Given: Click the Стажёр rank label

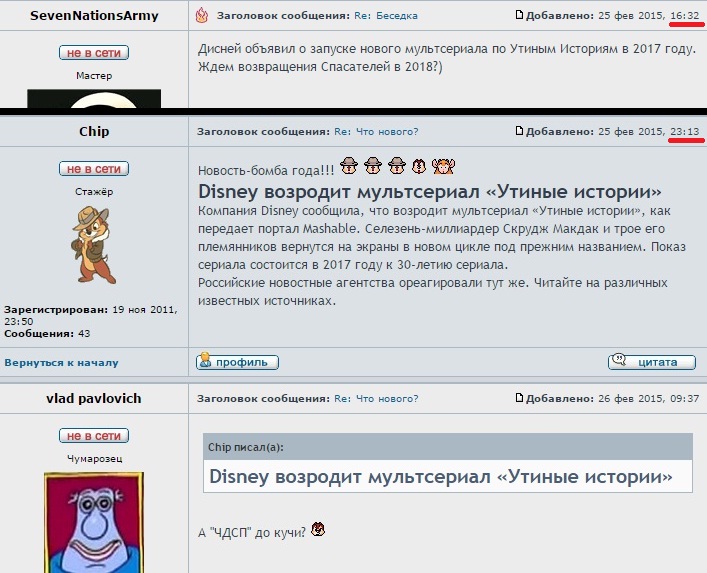Looking at the screenshot, I should click(x=94, y=192).
